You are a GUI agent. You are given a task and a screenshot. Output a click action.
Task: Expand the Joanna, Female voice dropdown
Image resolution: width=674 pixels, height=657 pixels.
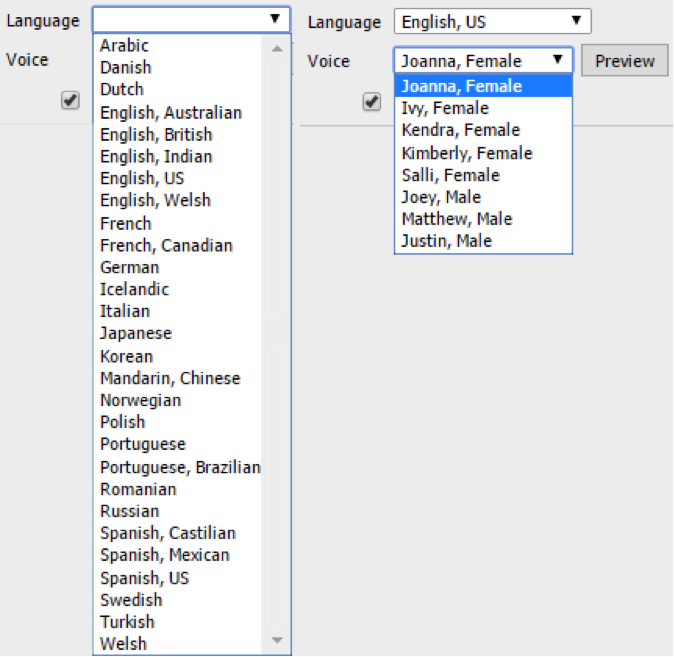(x=483, y=61)
